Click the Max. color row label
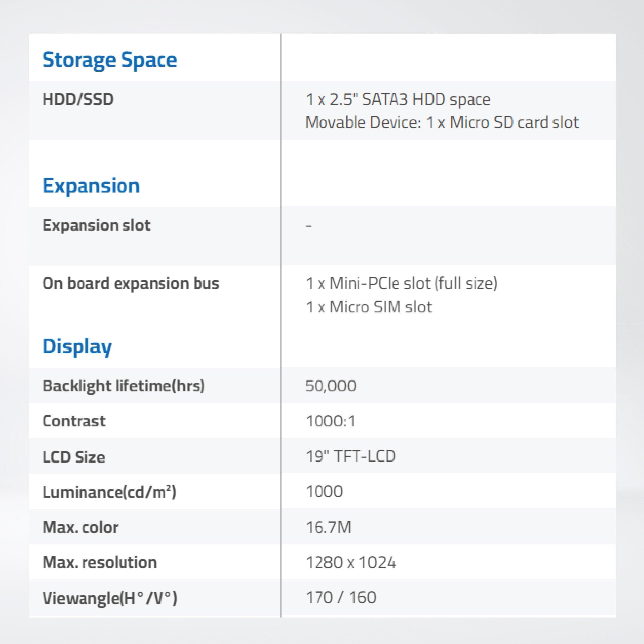 click(x=80, y=527)
